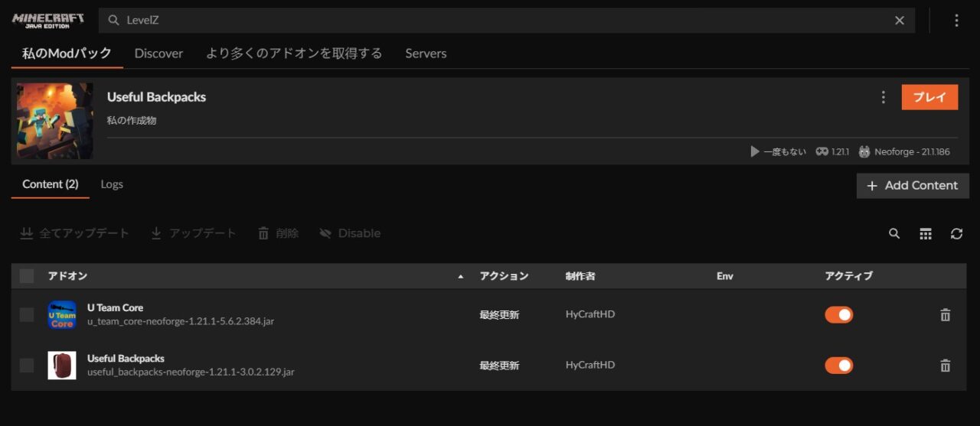Click the Minecraft Java Edition logo
Image resolution: width=980 pixels, height=426 pixels.
click(x=48, y=21)
